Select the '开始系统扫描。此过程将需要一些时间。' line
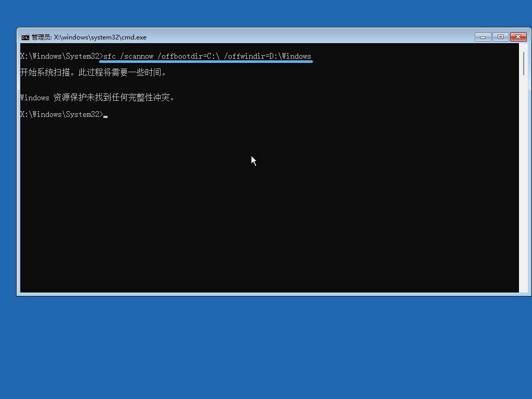532x399 pixels. point(92,73)
